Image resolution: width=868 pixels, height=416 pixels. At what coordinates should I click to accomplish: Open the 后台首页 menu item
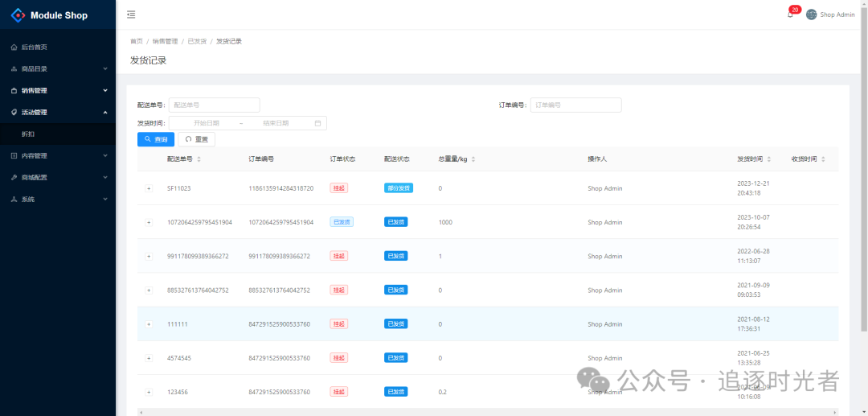[34, 47]
